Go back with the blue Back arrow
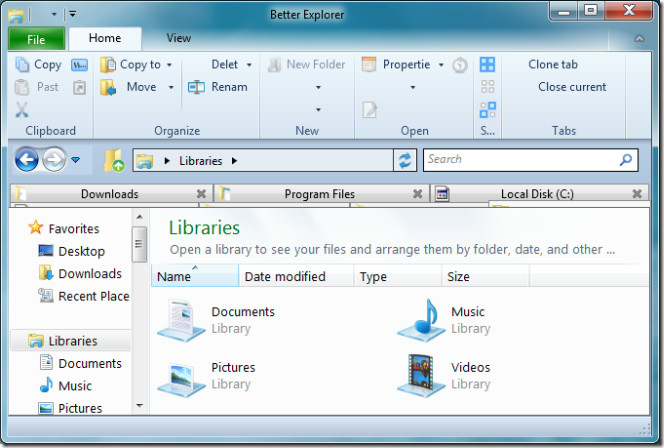This screenshot has height=448, width=664. [27, 160]
